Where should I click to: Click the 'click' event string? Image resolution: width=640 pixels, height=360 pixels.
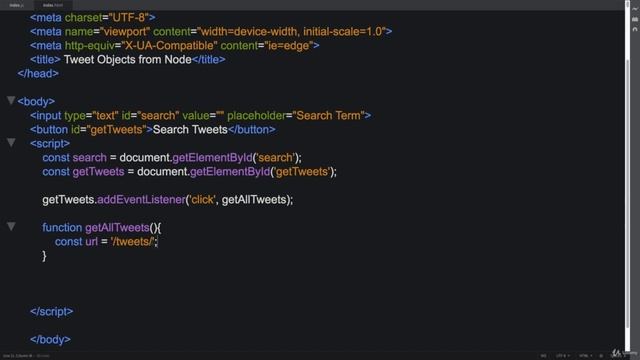coord(202,200)
